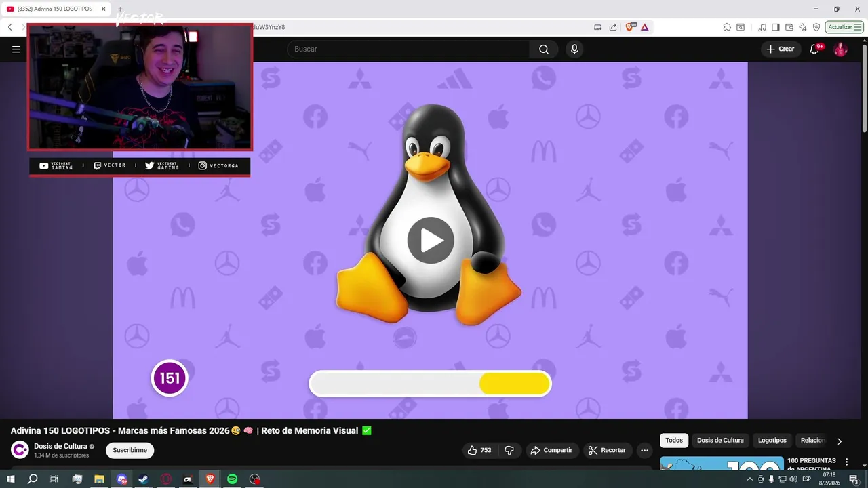The image size is (868, 488).
Task: Click the Recortar clip button
Action: tap(608, 450)
